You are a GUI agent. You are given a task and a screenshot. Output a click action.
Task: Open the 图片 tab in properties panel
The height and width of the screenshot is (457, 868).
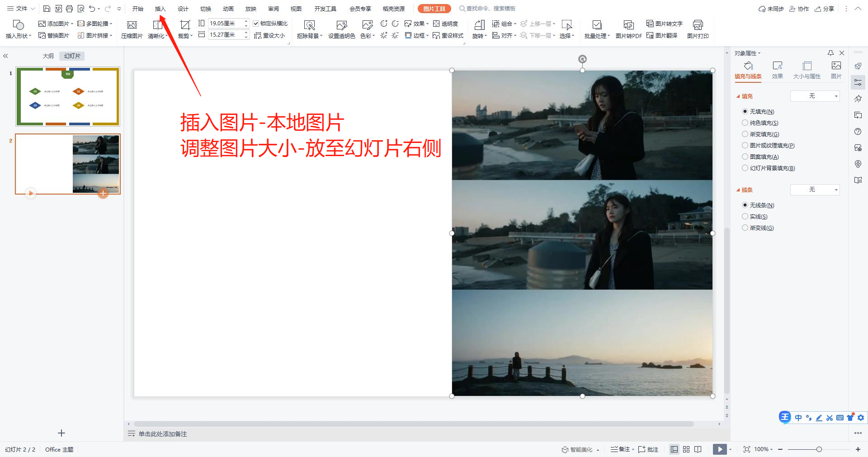(836, 70)
